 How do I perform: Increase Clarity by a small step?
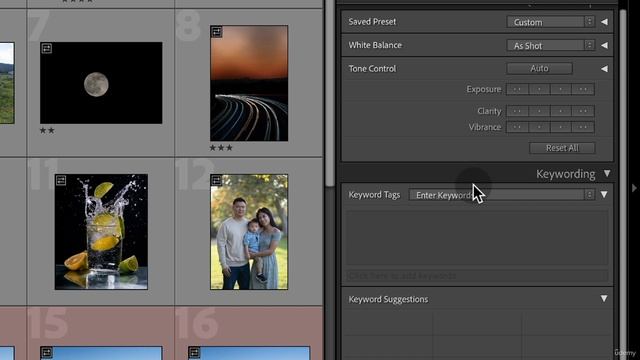561,111
